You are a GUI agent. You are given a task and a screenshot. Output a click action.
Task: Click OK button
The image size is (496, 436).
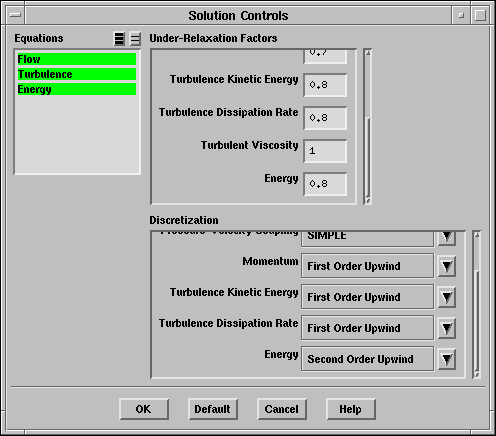(x=144, y=409)
